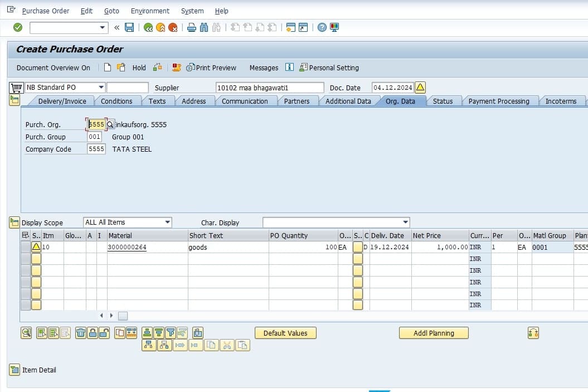Click the headset icon near Addl Planning
Image resolution: width=588 pixels, height=392 pixels.
533,333
